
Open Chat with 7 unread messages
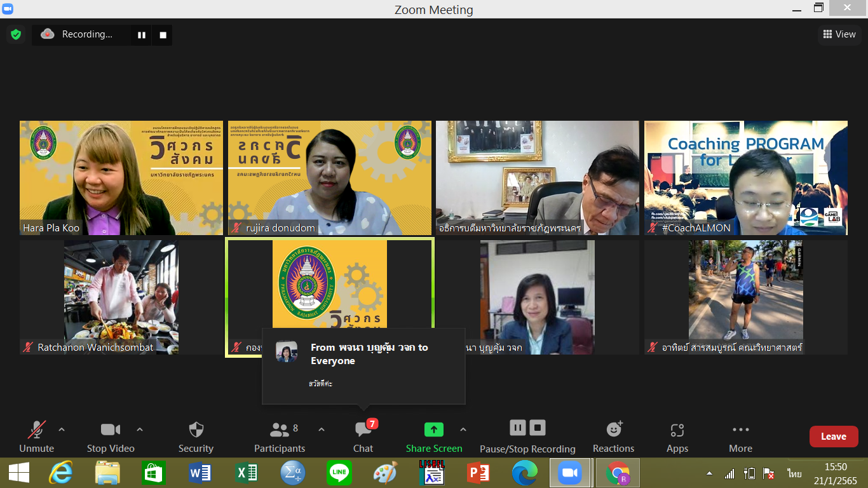pyautogui.click(x=363, y=437)
